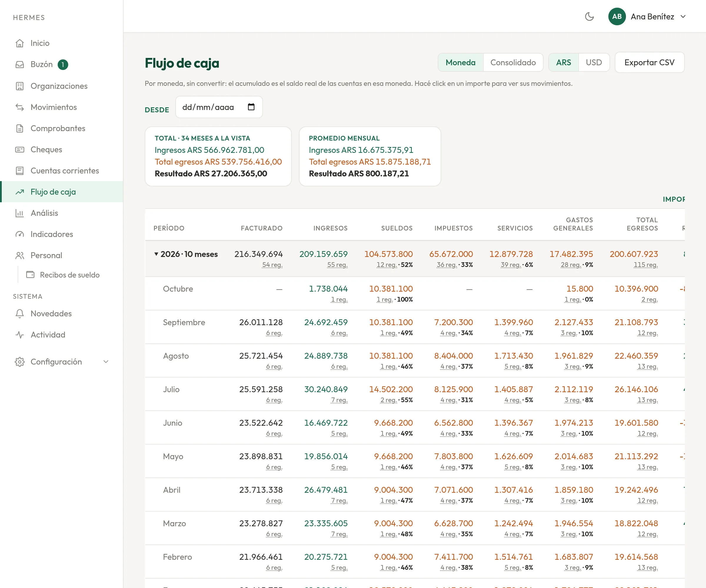
Task: Click the Desde date input field
Action: [x=219, y=107]
